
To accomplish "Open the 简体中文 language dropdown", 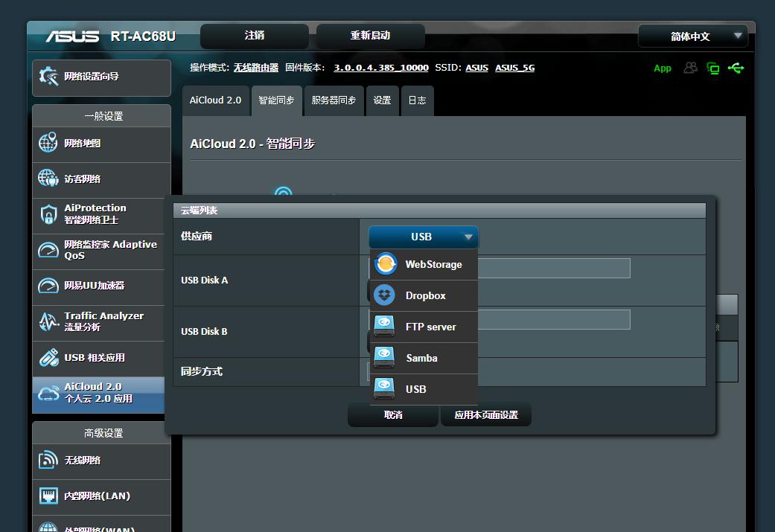I will pyautogui.click(x=693, y=36).
